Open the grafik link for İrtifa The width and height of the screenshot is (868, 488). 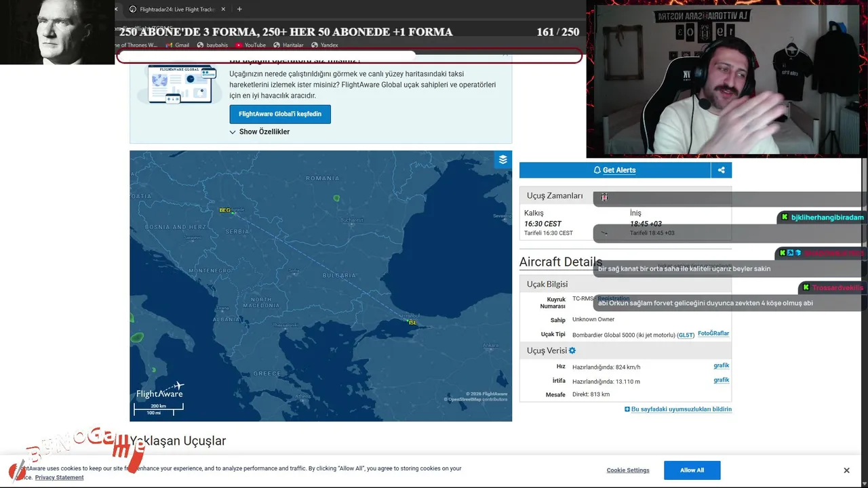(722, 380)
